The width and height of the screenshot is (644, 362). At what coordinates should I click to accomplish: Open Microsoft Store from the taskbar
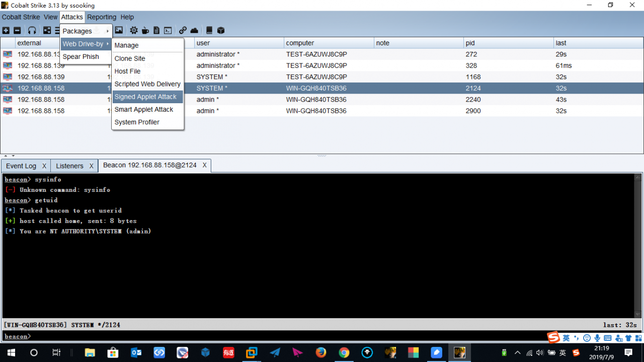(x=113, y=352)
